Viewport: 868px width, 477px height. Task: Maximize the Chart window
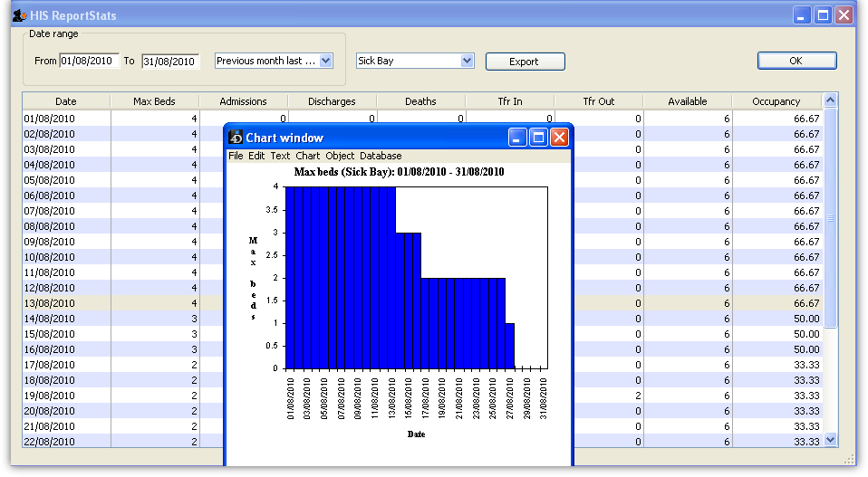click(x=538, y=138)
